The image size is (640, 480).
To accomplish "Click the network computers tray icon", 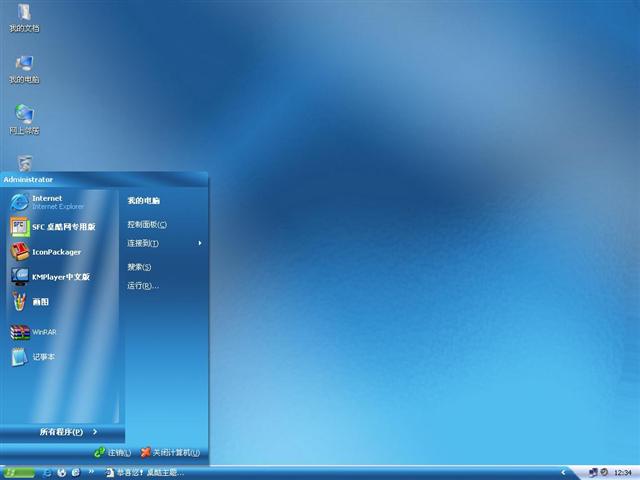I will coord(593,473).
